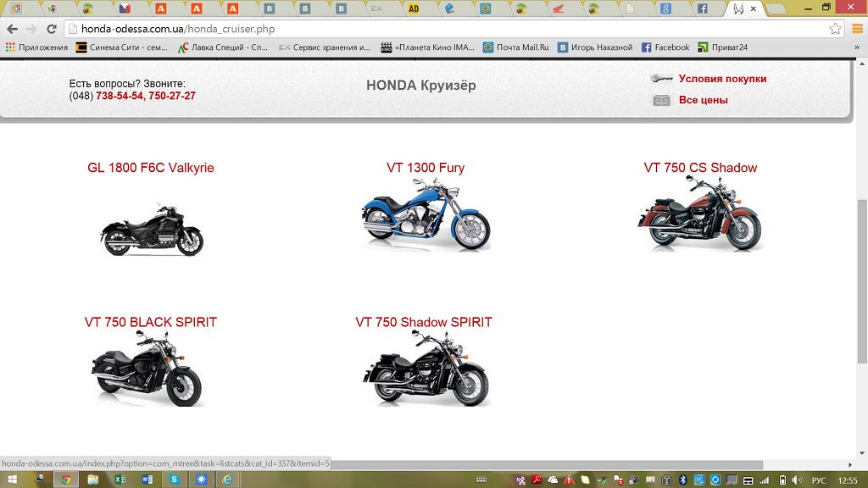Close the active Honda tab
The height and width of the screenshot is (488, 868).
point(754,8)
